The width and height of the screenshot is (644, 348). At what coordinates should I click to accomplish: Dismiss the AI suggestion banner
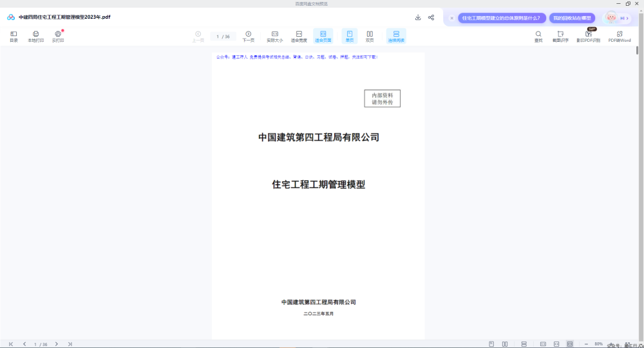[452, 18]
